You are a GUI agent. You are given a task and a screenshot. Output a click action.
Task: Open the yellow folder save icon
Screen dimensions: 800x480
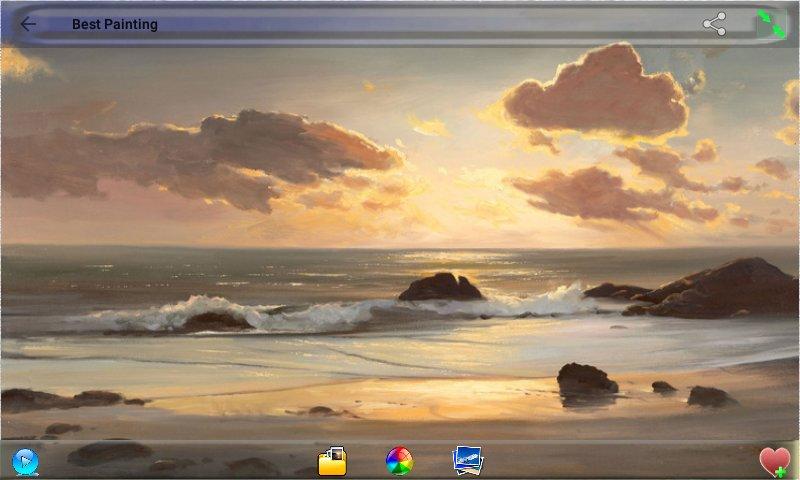click(x=332, y=461)
